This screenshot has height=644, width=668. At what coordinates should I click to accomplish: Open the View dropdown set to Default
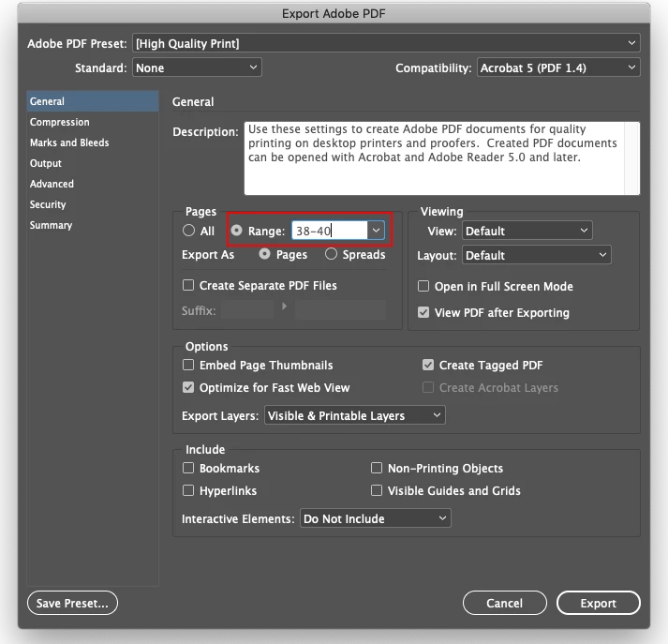[x=527, y=231]
